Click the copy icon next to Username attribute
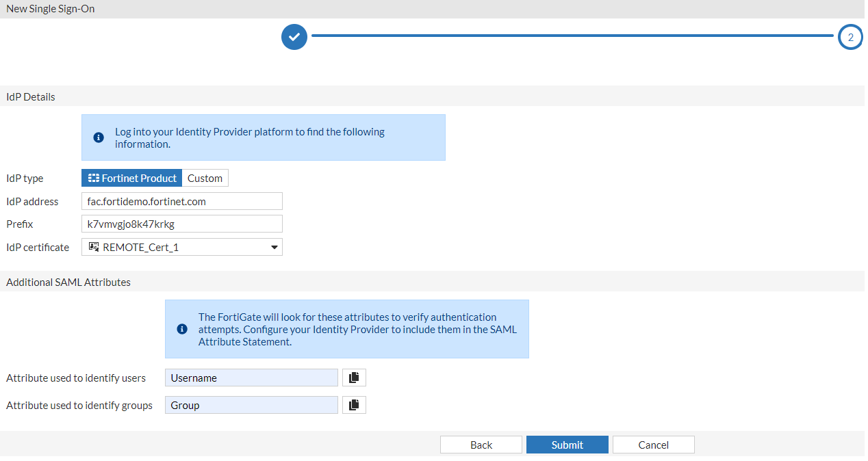Screen dimensions: 868x461 (354, 377)
